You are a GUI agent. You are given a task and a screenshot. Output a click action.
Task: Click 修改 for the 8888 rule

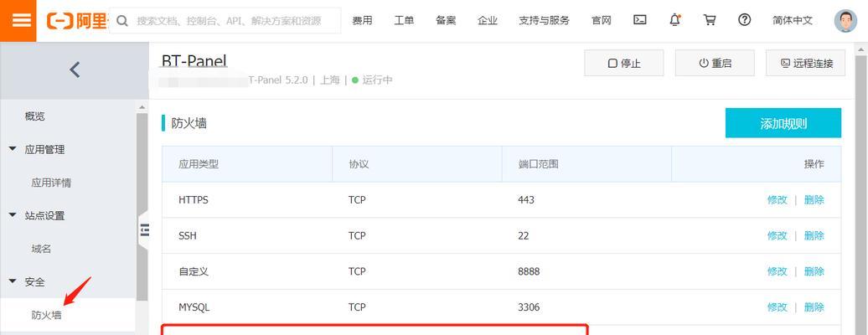778,271
